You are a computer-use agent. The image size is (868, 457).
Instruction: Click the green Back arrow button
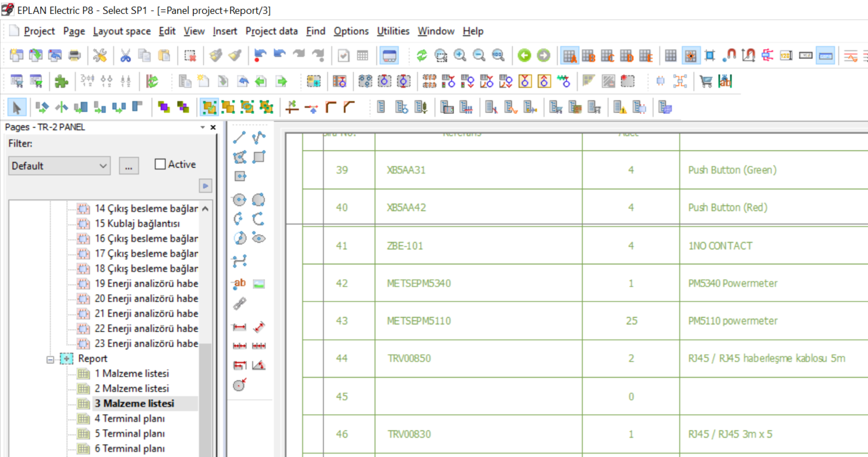(x=524, y=56)
